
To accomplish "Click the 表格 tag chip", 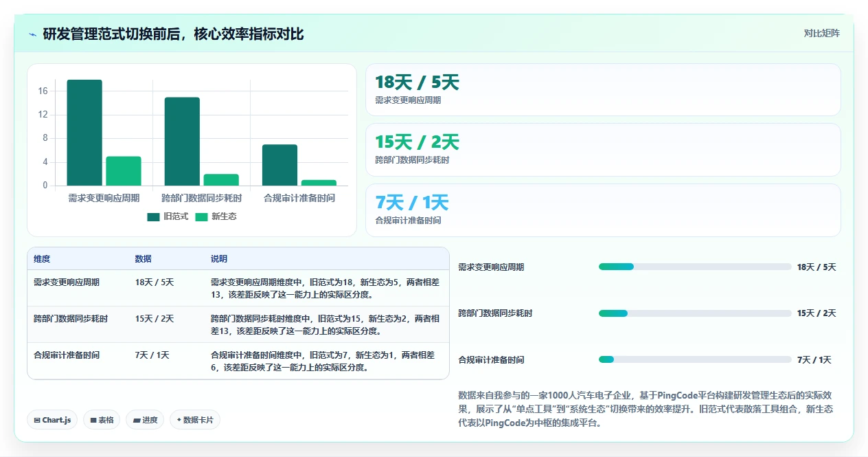I will click(x=102, y=420).
